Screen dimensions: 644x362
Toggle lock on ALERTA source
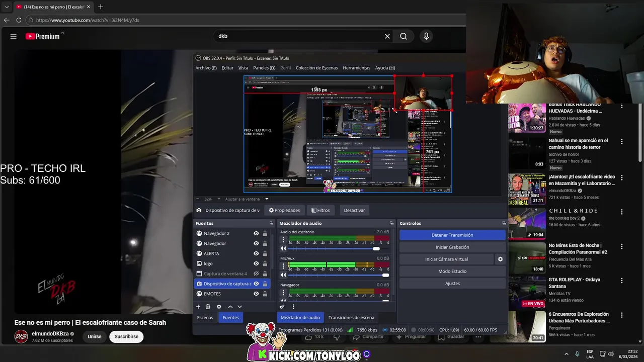[265, 253]
